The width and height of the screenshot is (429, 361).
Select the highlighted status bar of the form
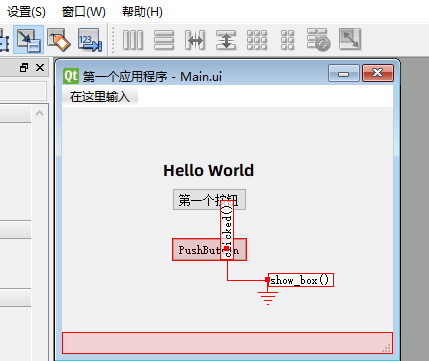pos(227,343)
